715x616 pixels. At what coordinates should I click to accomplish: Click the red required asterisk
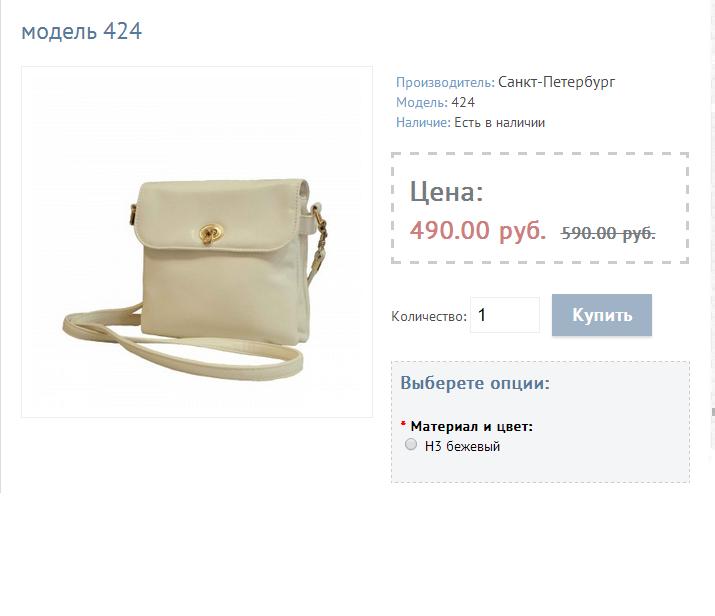403,424
